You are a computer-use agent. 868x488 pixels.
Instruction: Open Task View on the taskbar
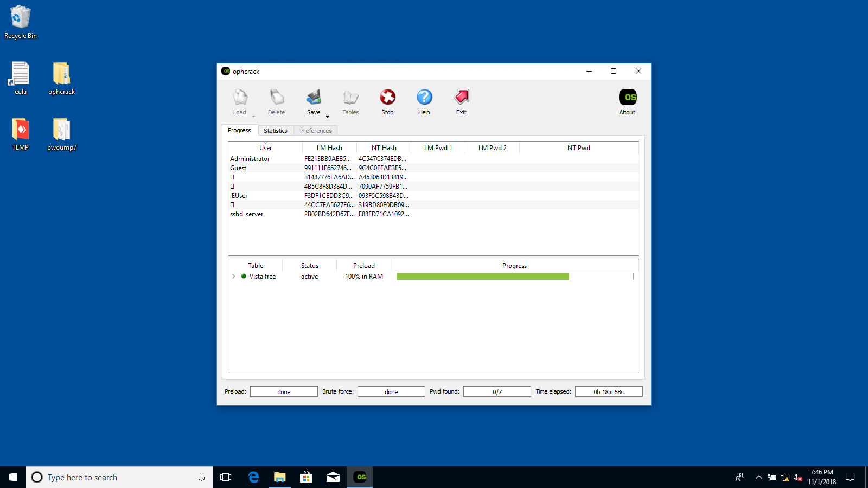point(226,477)
